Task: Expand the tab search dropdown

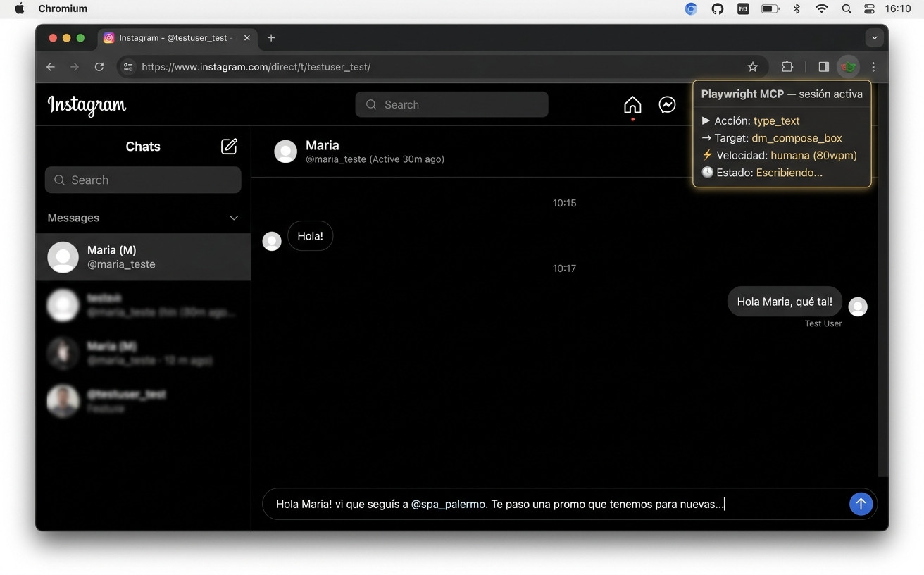Action: click(874, 38)
